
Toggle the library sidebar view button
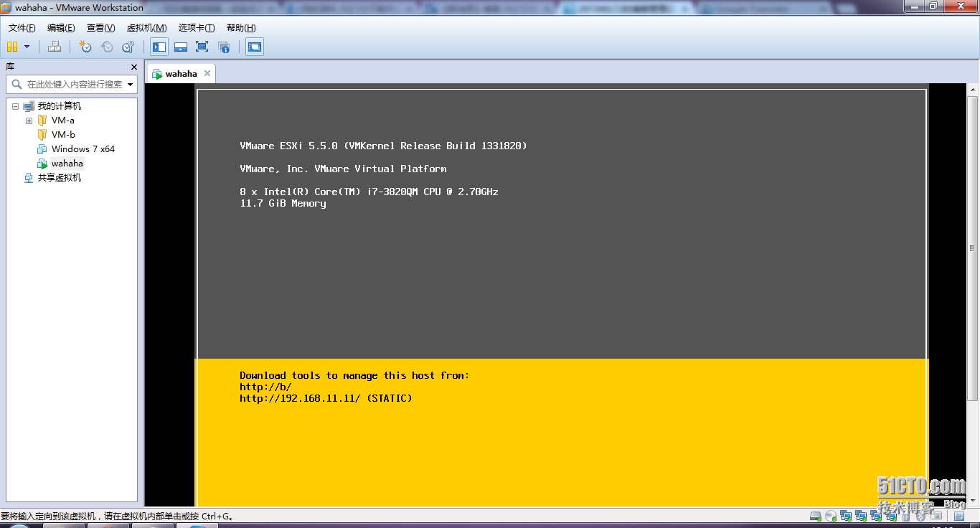click(159, 47)
